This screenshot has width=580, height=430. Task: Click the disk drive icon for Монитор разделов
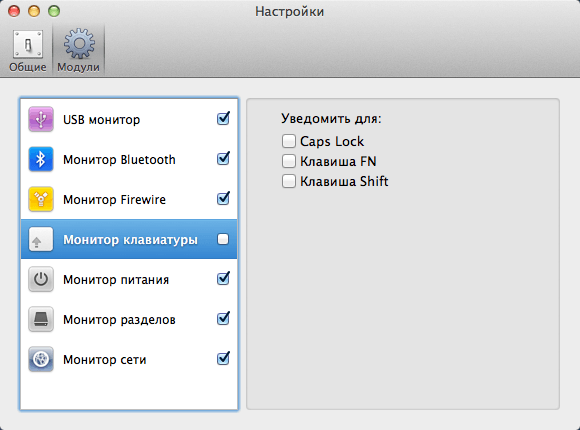[41, 319]
